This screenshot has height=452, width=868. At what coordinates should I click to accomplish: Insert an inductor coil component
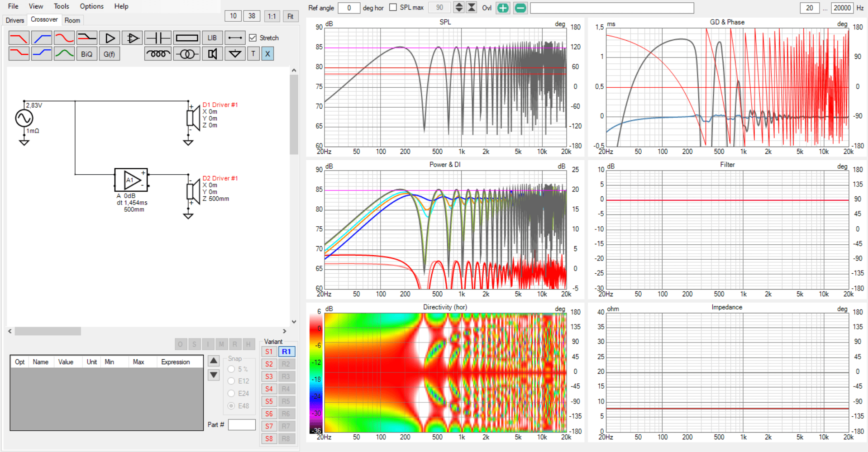(158, 54)
